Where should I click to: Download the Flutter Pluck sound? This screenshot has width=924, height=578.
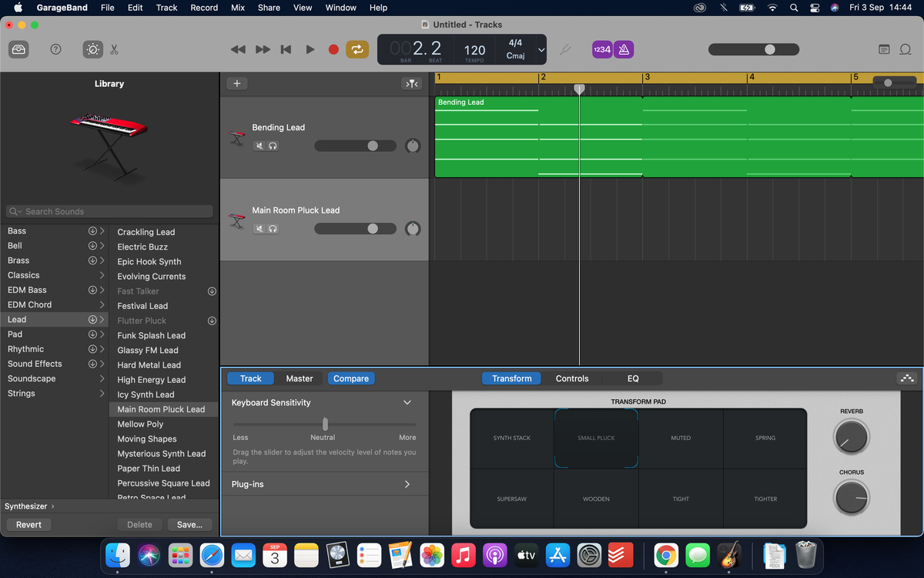pos(212,321)
